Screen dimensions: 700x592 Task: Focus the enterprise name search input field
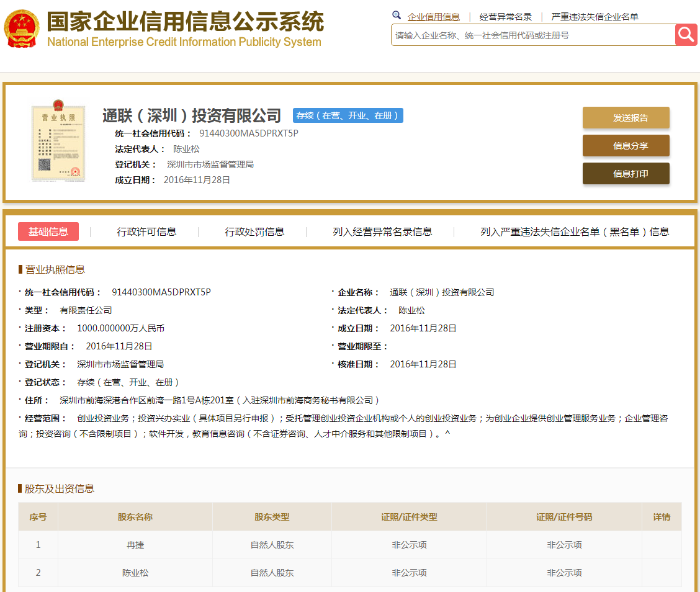(532, 35)
